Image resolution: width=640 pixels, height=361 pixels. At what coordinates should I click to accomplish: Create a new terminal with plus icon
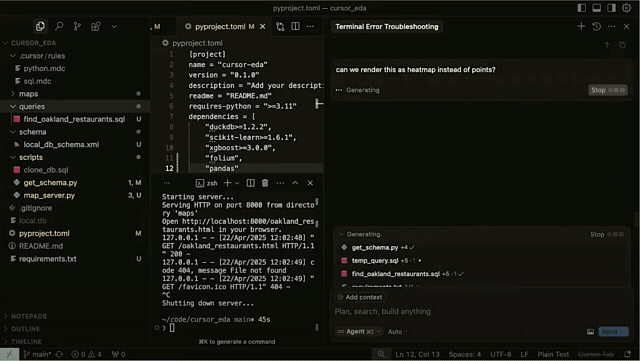point(227,183)
